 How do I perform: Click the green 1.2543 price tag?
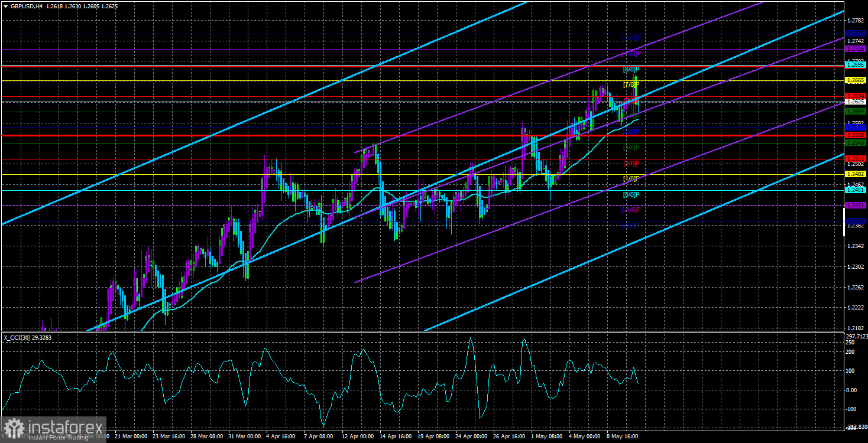click(856, 142)
